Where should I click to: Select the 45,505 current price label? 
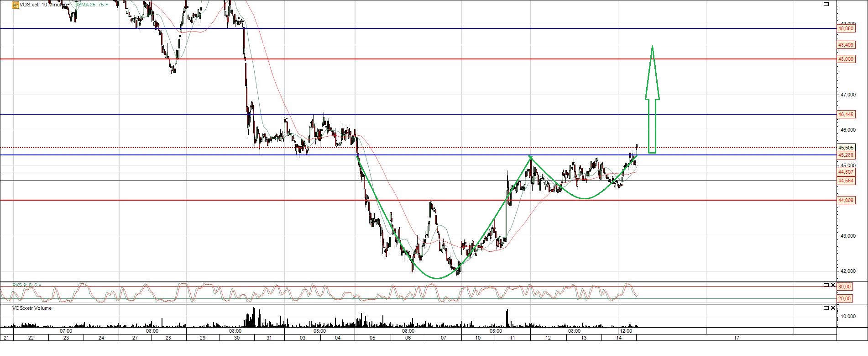846,148
